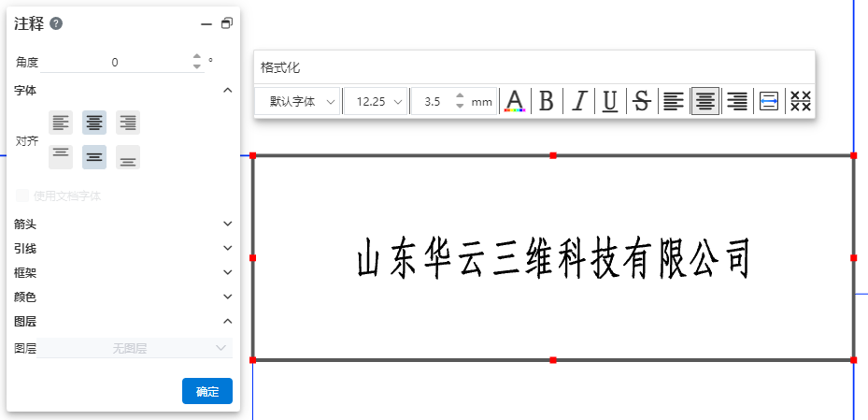Open the 12.25 font size dropdown
Viewport: 868px width, 420px height.
(376, 101)
